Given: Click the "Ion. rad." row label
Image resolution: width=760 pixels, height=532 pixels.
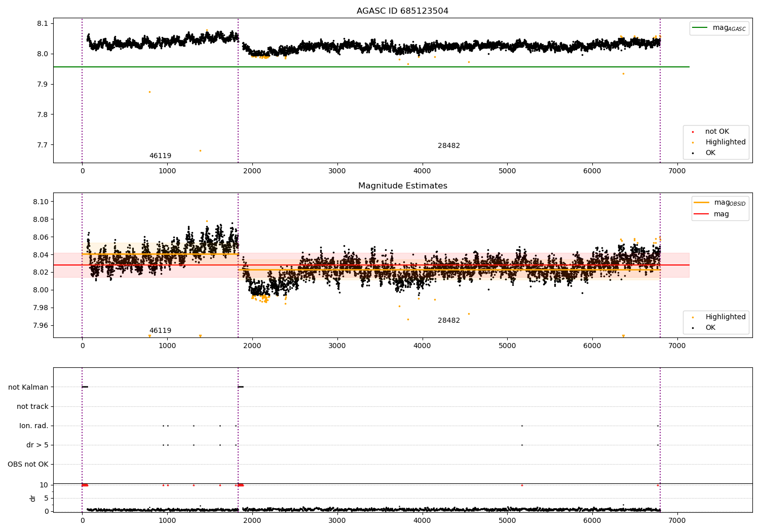Looking at the screenshot, I should [x=34, y=426].
